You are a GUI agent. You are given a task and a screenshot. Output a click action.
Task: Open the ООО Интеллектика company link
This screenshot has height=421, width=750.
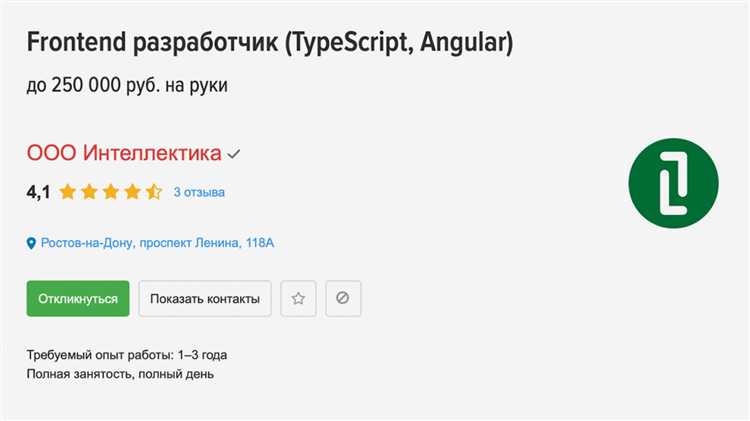pyautogui.click(x=124, y=154)
